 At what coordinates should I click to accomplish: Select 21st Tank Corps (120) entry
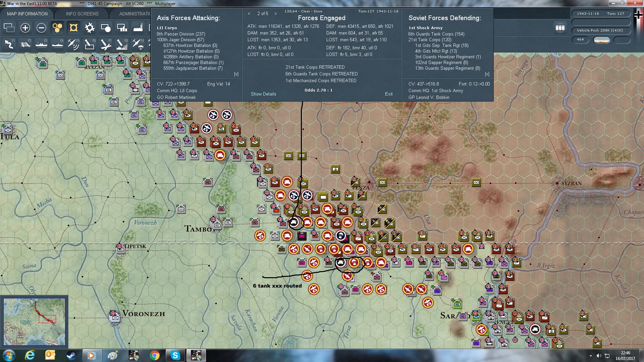coord(430,40)
